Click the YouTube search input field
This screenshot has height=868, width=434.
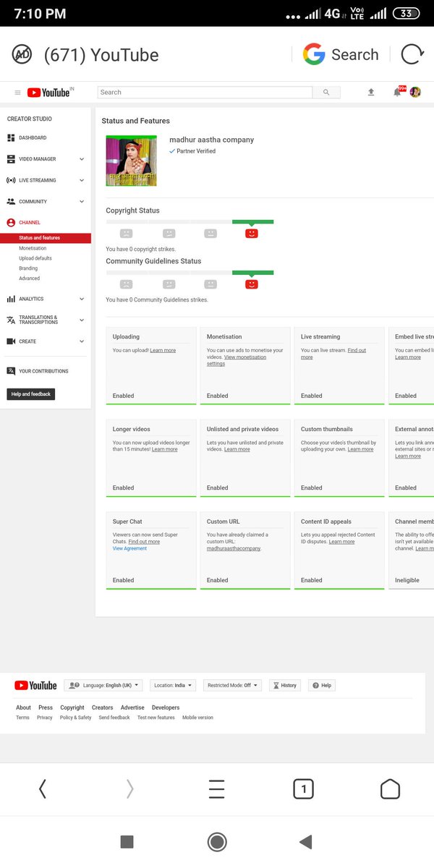(205, 93)
